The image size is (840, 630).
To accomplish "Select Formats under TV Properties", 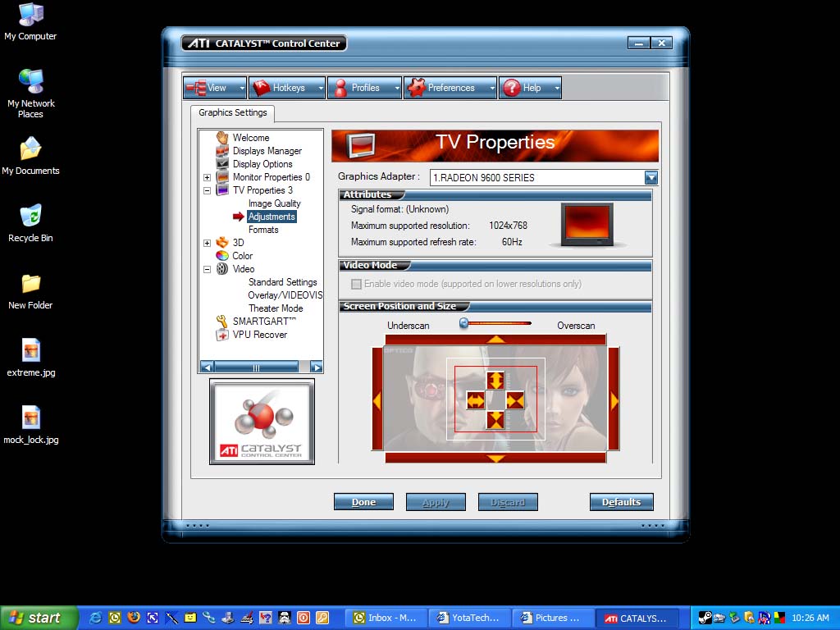I will point(263,230).
